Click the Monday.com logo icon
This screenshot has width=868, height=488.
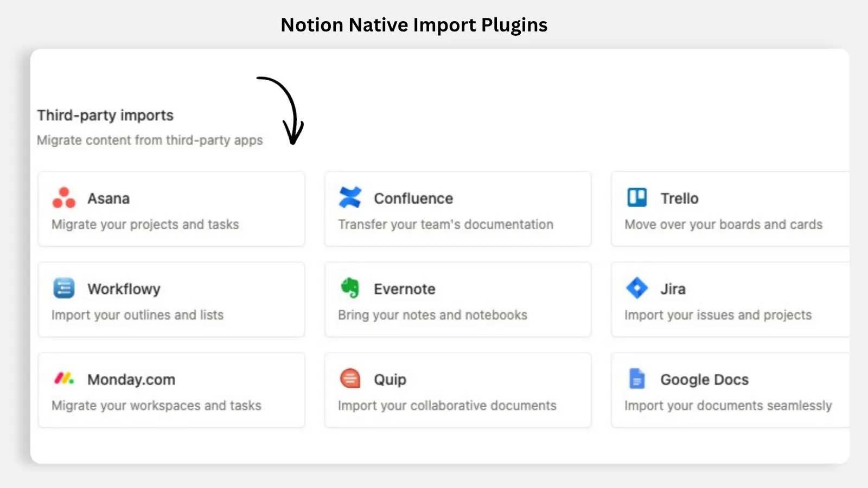pos(64,378)
